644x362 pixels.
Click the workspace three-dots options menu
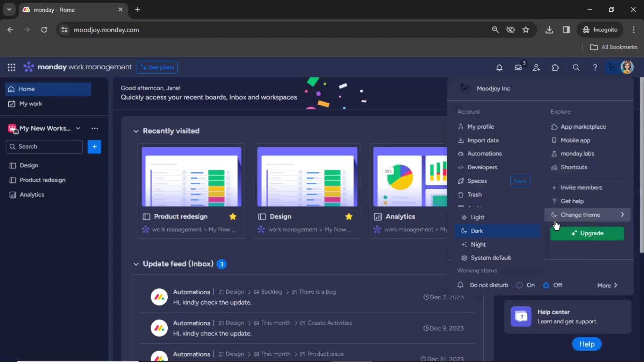[x=95, y=128]
